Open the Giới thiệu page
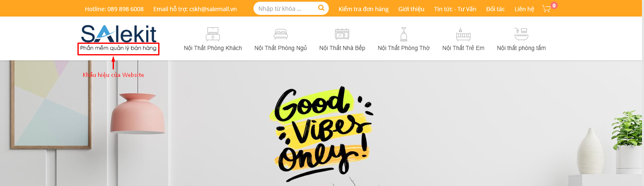 tap(411, 9)
